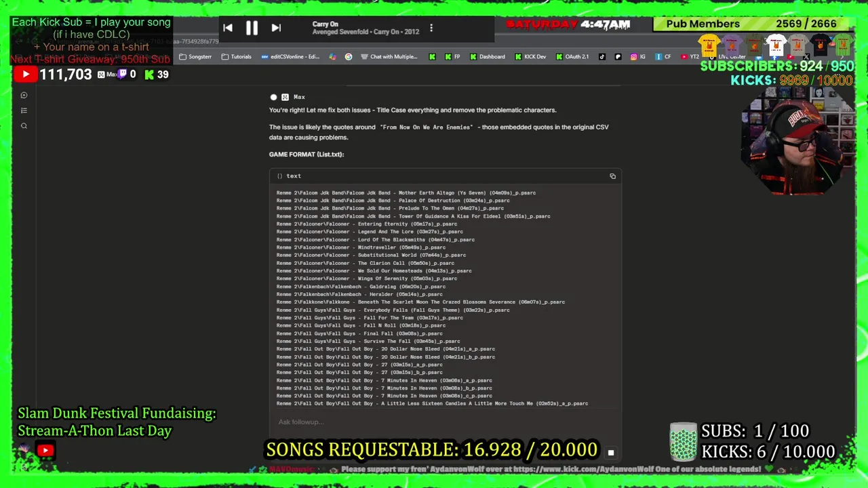Select the Final Fall line

click(359, 333)
